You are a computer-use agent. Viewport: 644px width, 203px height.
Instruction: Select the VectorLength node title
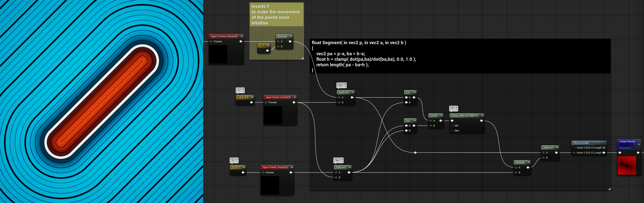[x=581, y=143]
